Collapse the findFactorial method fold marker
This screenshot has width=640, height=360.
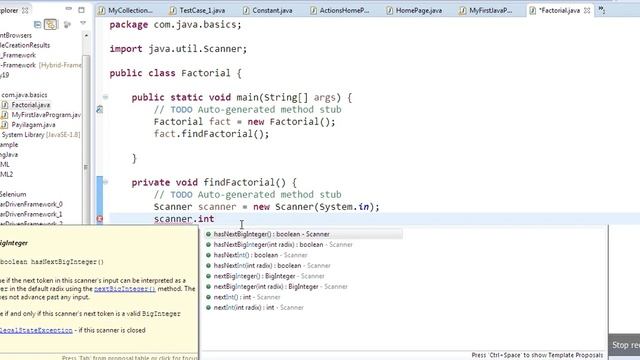tap(105, 182)
